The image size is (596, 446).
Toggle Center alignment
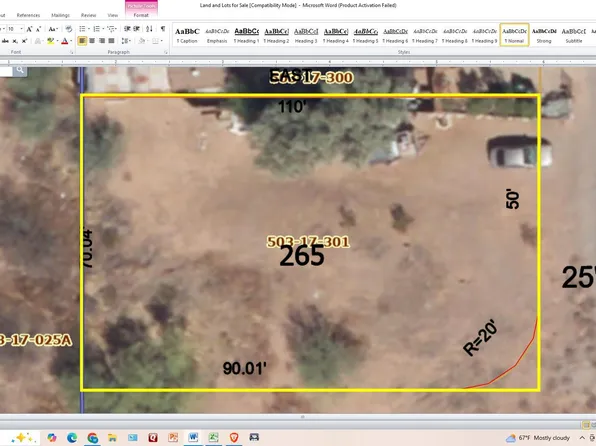pos(92,41)
